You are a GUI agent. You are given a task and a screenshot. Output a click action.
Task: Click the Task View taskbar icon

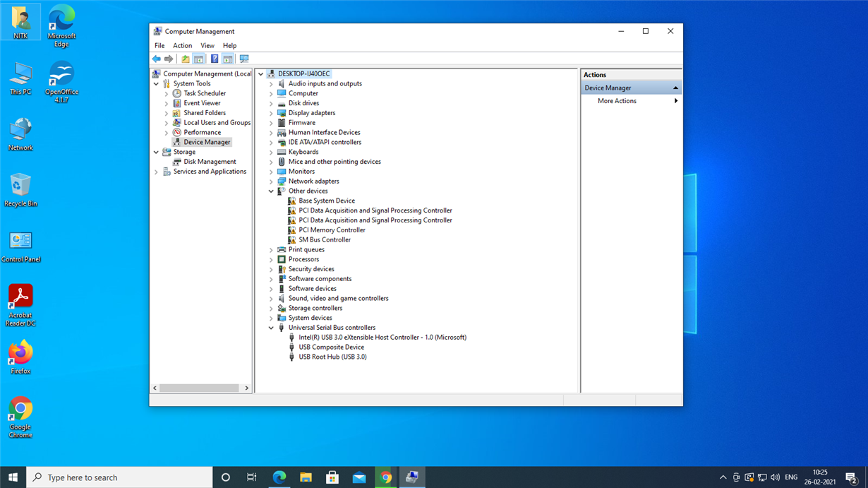(x=252, y=477)
